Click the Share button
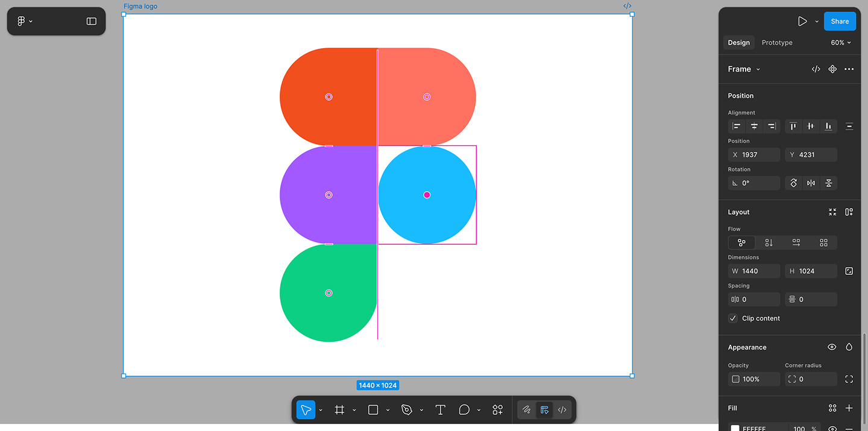Image resolution: width=868 pixels, height=431 pixels. tap(840, 21)
